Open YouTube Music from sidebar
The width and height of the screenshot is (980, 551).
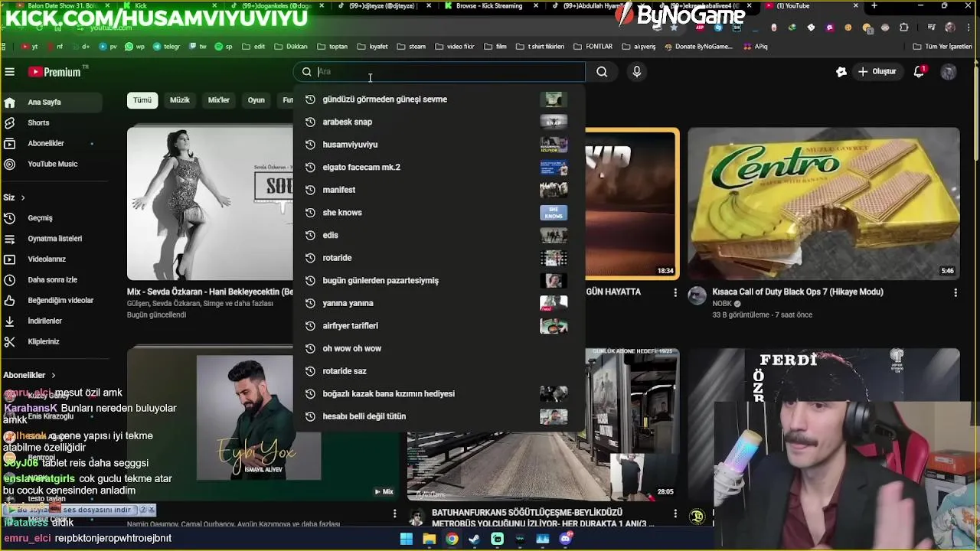tap(51, 164)
